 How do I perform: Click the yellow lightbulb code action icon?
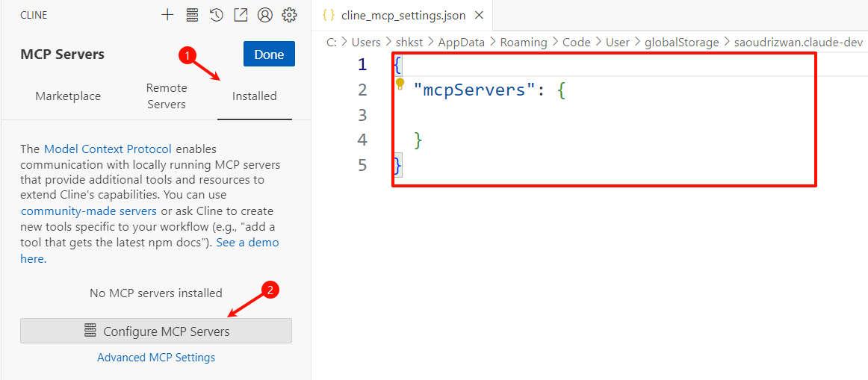[x=401, y=84]
